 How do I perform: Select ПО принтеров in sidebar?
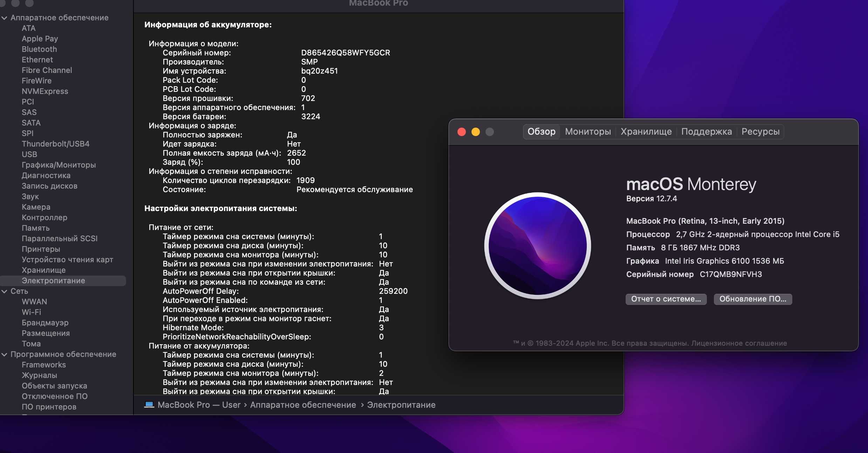[49, 407]
